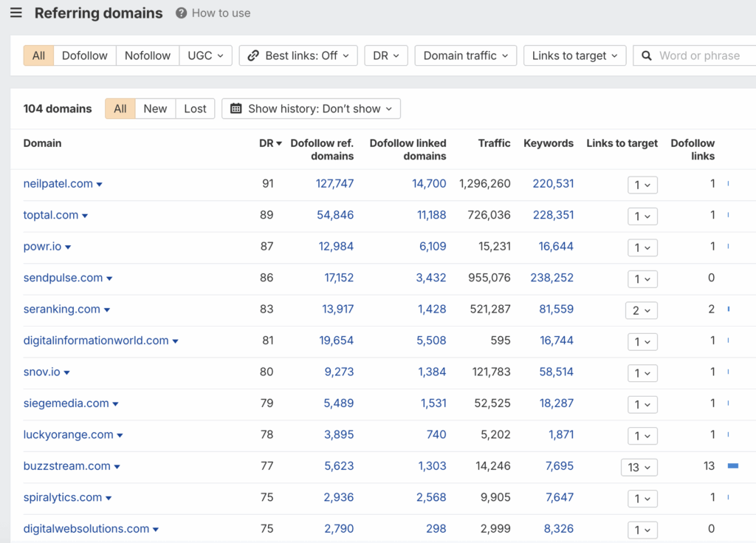756x543 pixels.
Task: Select the All link type filter
Action: click(x=38, y=55)
